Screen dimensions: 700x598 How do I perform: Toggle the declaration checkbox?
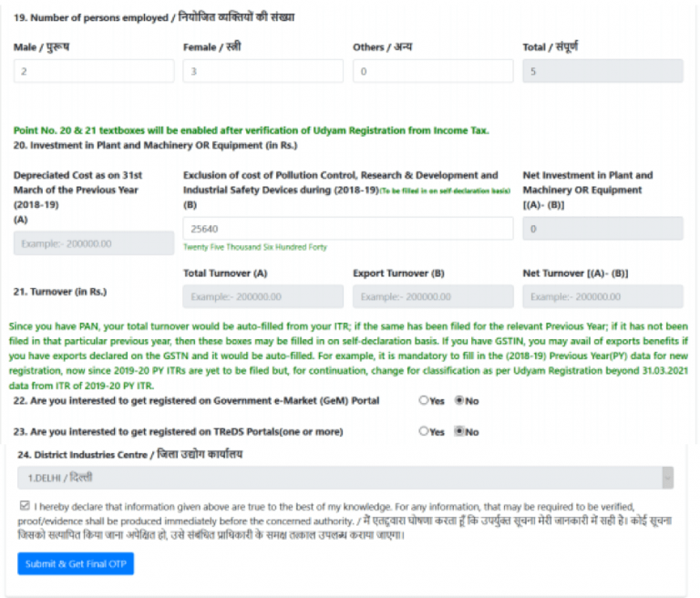pyautogui.click(x=24, y=505)
